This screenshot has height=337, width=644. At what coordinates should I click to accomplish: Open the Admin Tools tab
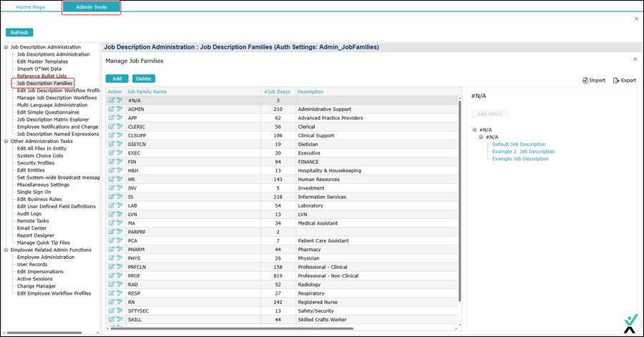(x=90, y=7)
